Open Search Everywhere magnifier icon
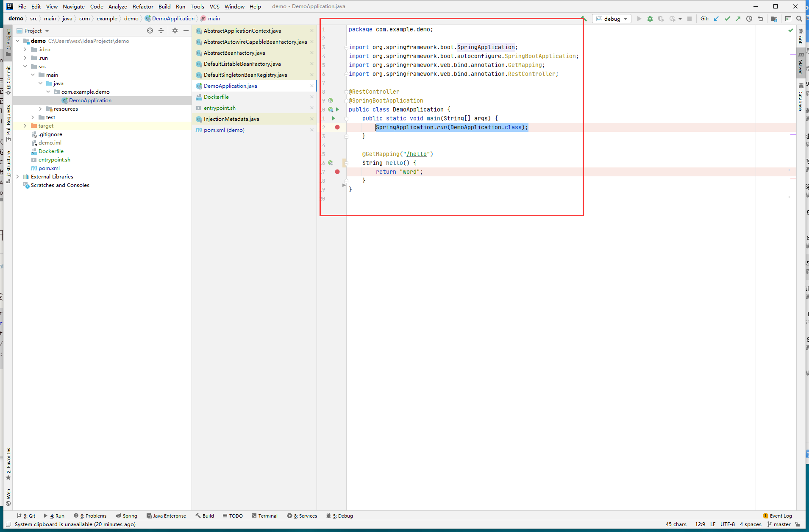The width and height of the screenshot is (809, 532). [x=799, y=19]
